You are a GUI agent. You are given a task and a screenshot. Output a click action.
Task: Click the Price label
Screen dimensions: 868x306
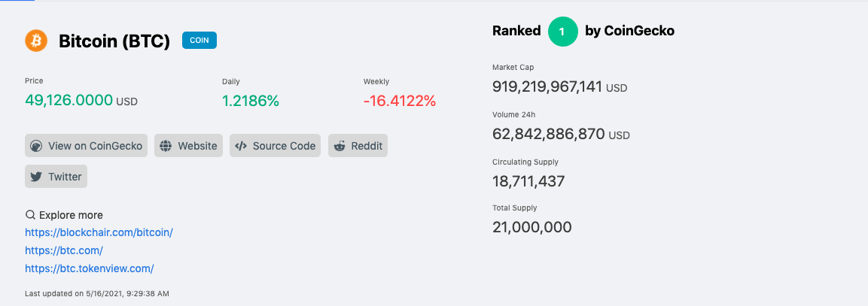(x=34, y=80)
